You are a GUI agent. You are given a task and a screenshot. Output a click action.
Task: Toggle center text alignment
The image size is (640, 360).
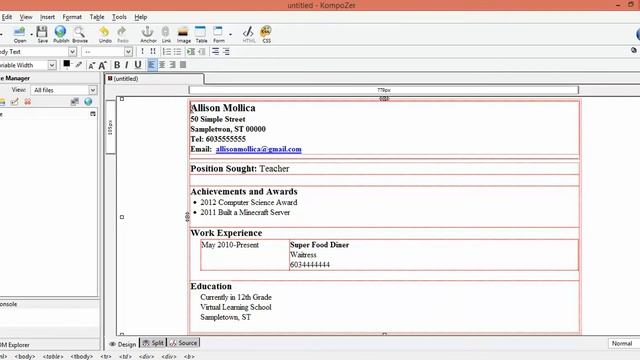pos(162,65)
